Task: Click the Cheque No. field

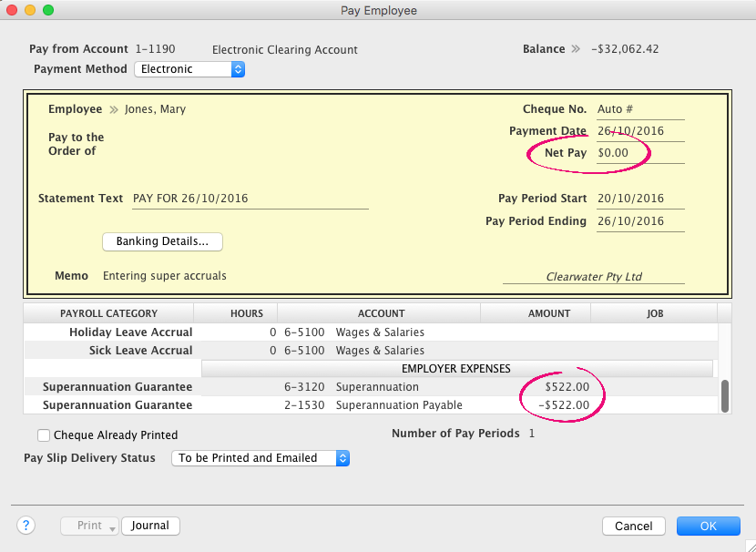Action: click(639, 109)
